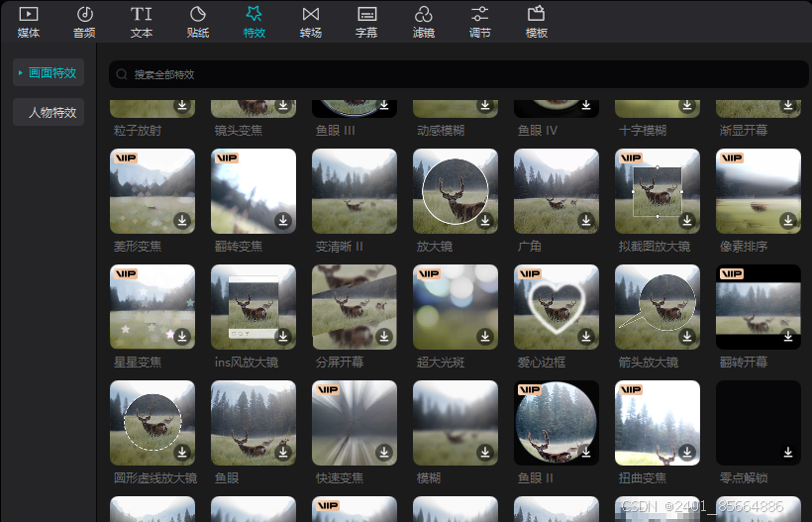Choose the 超大光斑 bokeh thumbnail
The image size is (812, 522).
pos(456,307)
